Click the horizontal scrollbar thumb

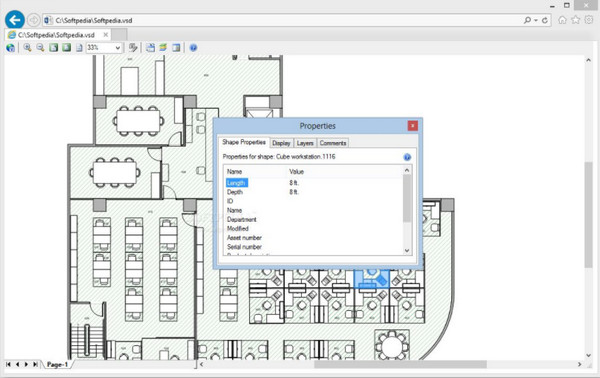coord(400,365)
